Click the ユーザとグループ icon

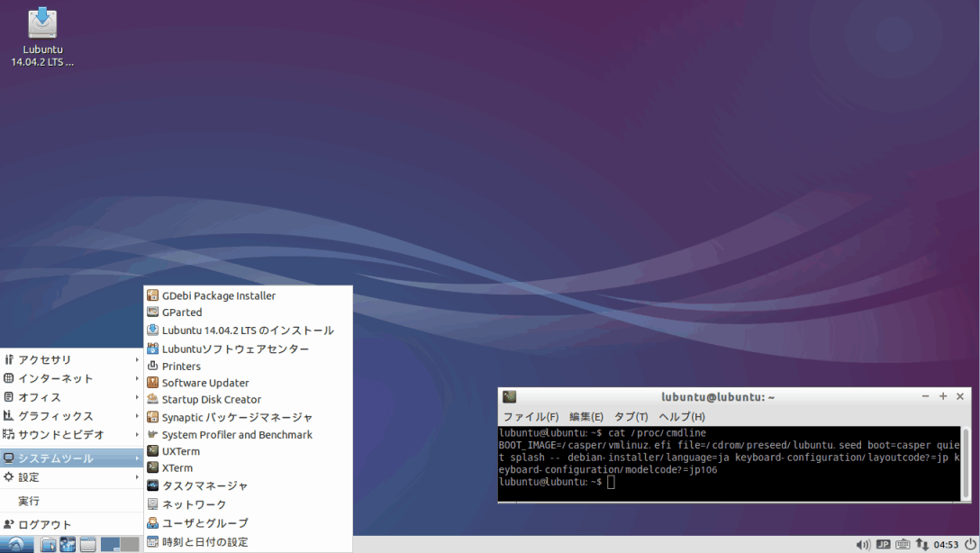152,523
